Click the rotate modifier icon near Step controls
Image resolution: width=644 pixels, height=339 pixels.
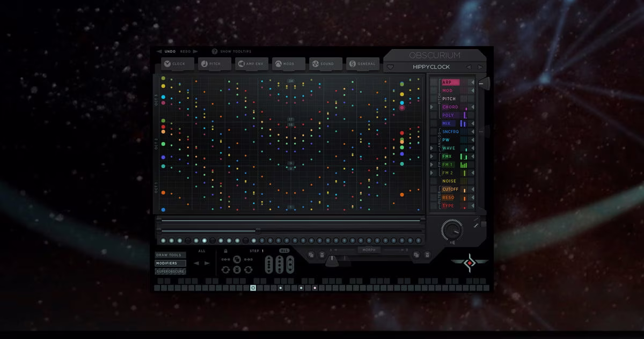(225, 269)
